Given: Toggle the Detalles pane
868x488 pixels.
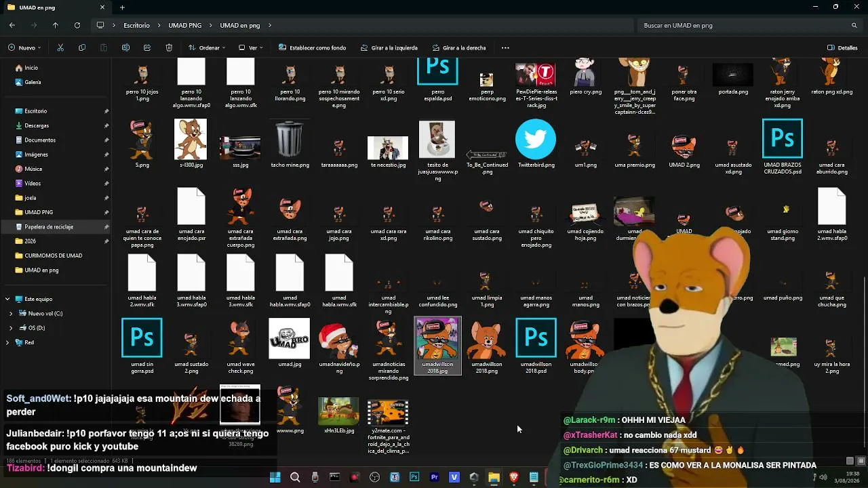Looking at the screenshot, I should click(x=842, y=48).
